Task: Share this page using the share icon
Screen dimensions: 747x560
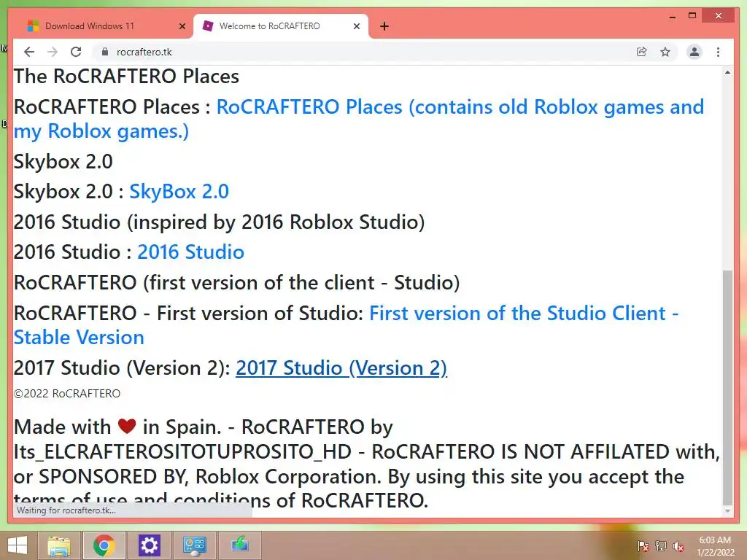Action: (x=642, y=52)
